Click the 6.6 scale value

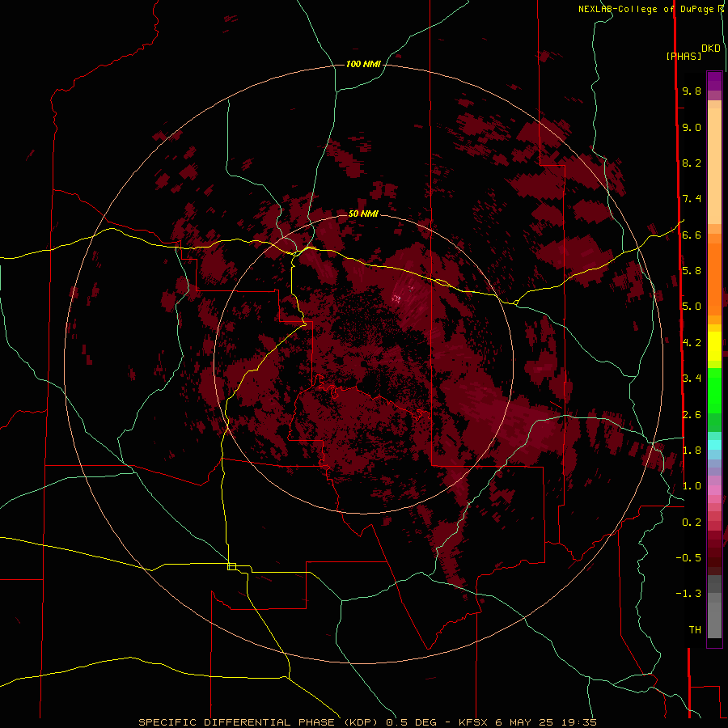pos(692,235)
